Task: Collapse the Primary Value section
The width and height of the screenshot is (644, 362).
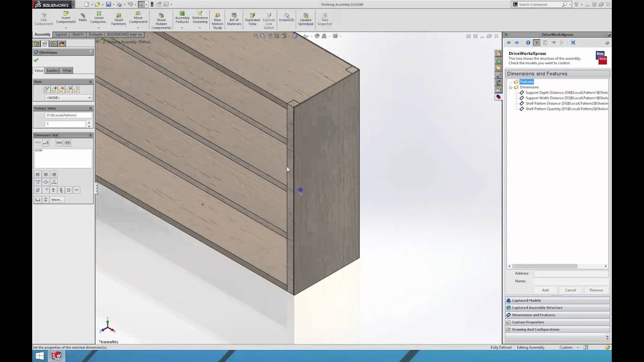Action: (x=91, y=108)
